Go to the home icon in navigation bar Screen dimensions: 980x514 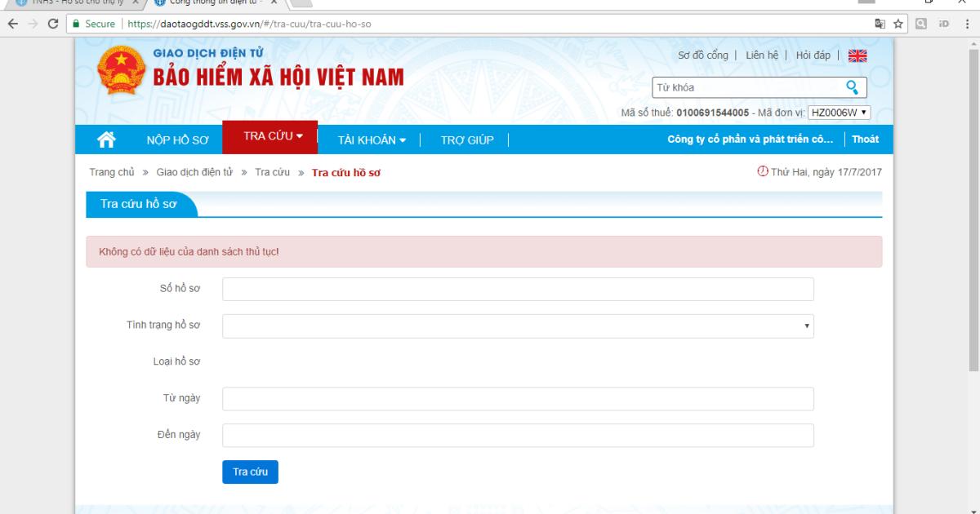pyautogui.click(x=106, y=140)
